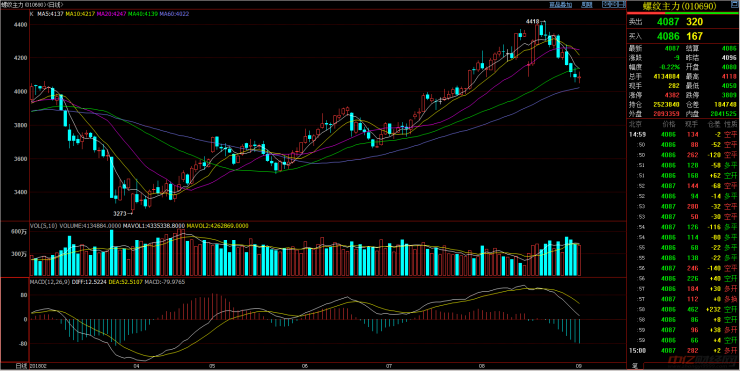Click the 3273 low price marker
Image resolution: width=740 pixels, height=371 pixels.
[x=120, y=214]
